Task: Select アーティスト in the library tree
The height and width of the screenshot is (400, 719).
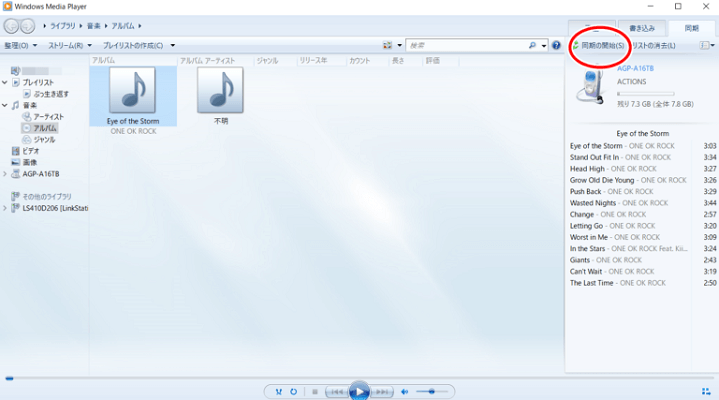Action: pos(48,117)
